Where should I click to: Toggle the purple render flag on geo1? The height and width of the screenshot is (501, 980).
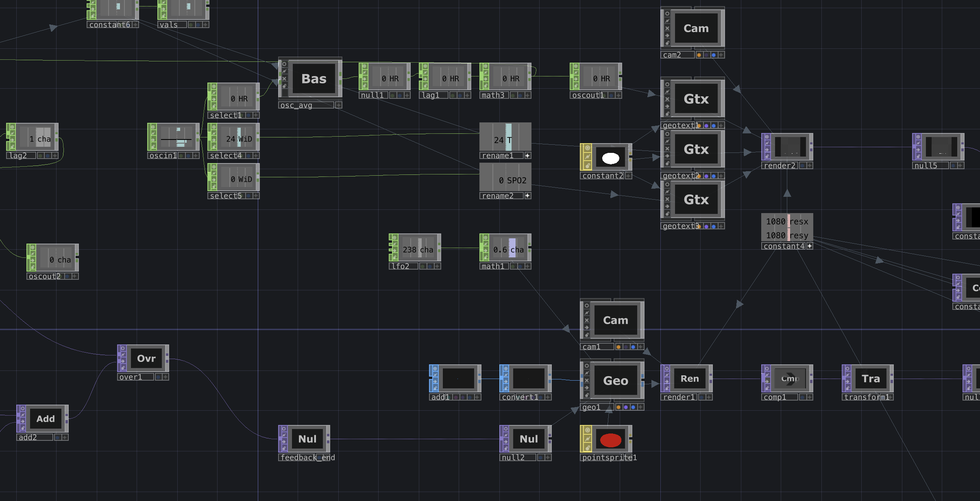tap(626, 407)
